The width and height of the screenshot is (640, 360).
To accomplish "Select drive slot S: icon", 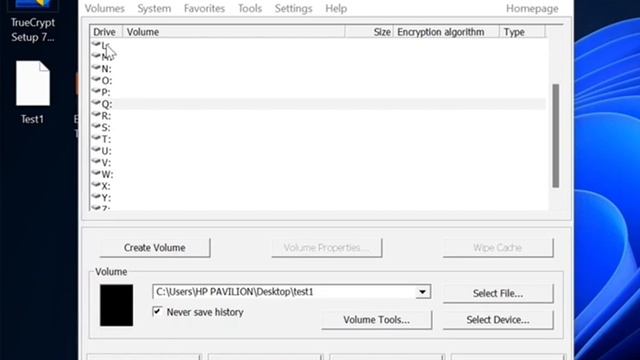I will (x=96, y=126).
